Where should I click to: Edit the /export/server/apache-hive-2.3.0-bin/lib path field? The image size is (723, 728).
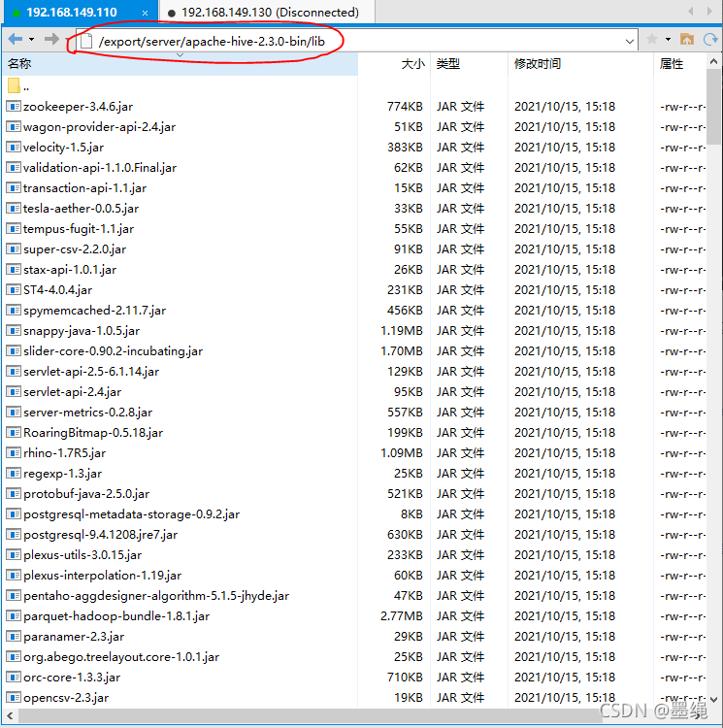point(357,42)
